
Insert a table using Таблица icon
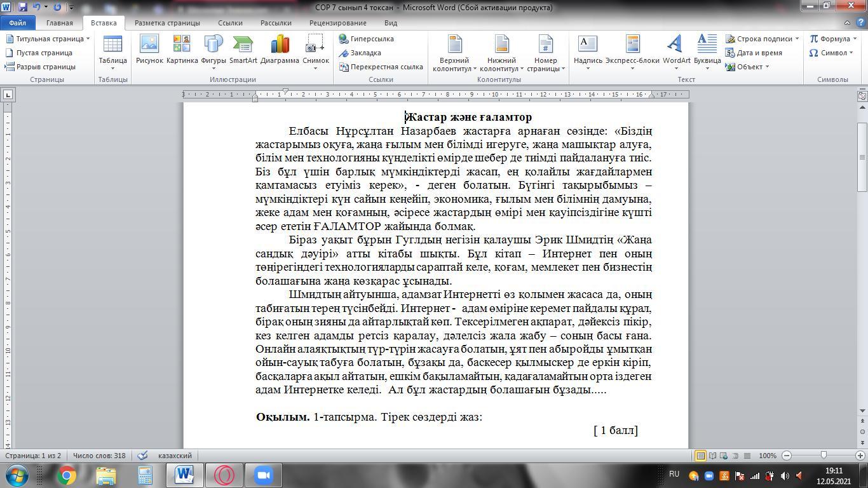pos(112,52)
